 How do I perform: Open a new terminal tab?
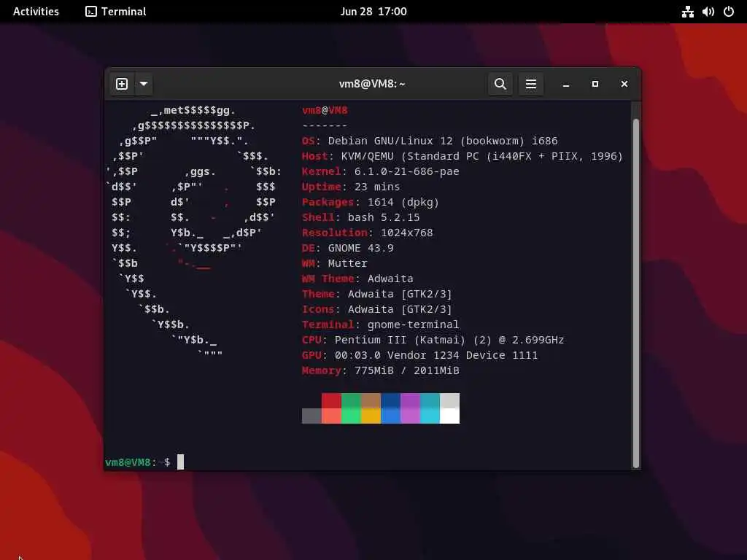point(122,84)
